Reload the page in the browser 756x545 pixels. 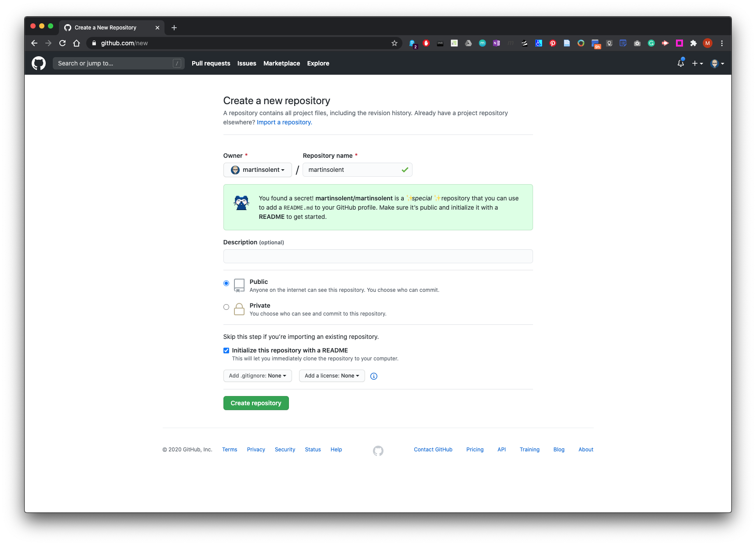(x=62, y=43)
